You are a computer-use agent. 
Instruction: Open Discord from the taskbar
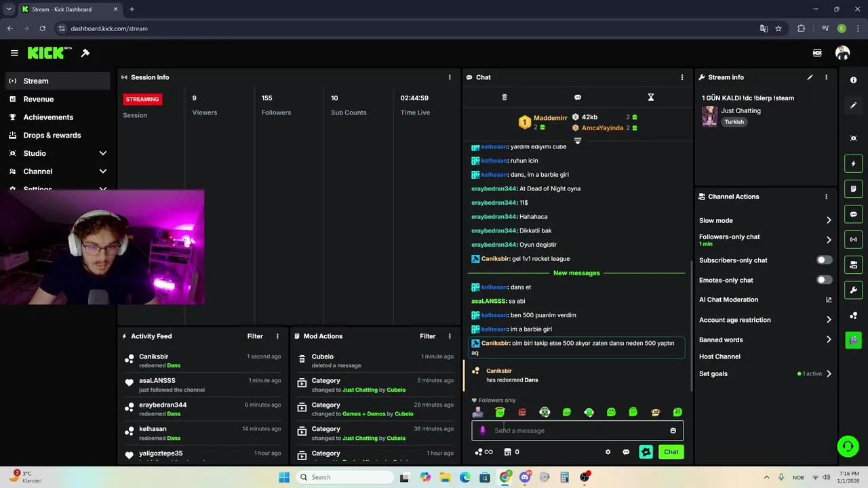[x=524, y=477]
